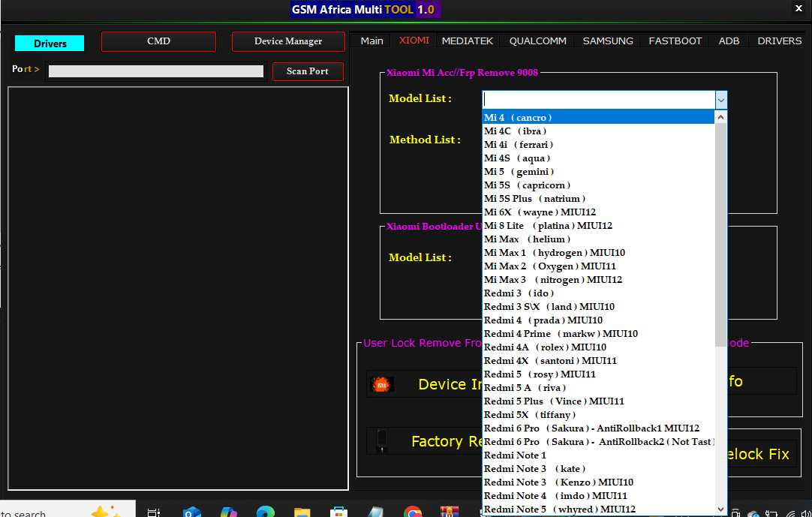The width and height of the screenshot is (812, 517).
Task: Open Microsoft Edge from the taskbar
Action: (265, 512)
